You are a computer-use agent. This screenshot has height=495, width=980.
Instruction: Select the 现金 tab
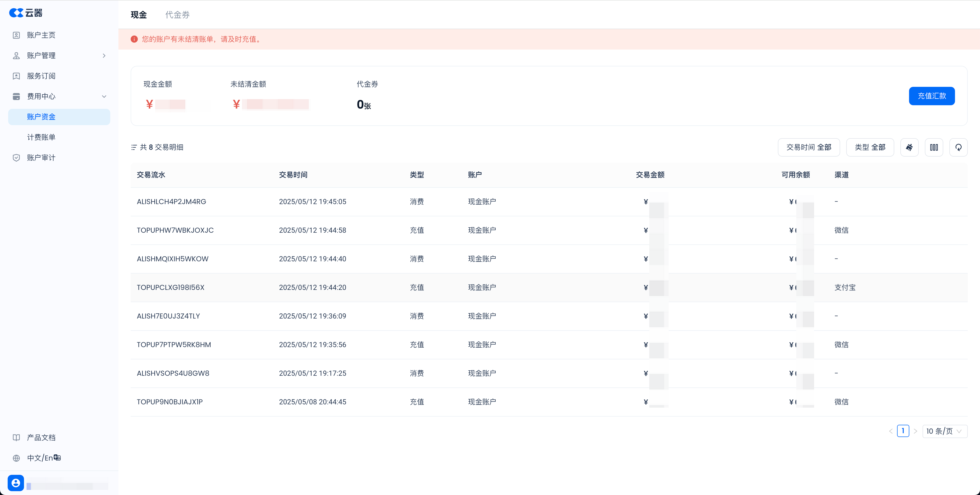139,15
